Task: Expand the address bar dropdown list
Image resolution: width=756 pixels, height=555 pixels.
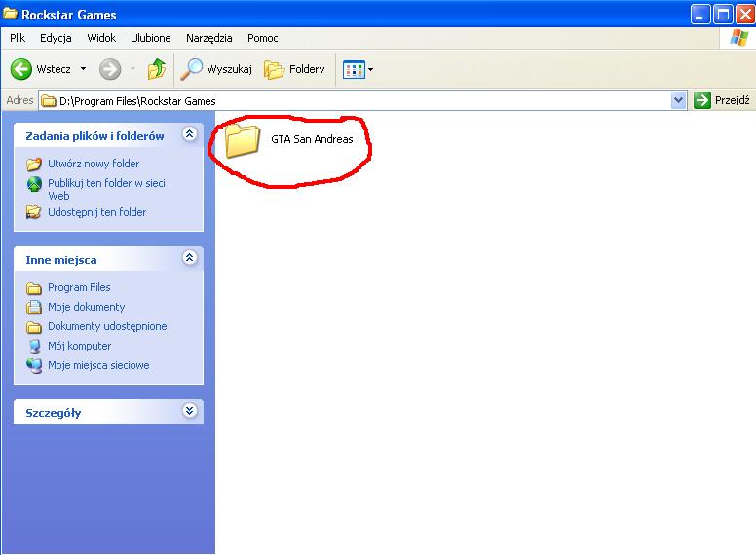Action: coord(678,100)
